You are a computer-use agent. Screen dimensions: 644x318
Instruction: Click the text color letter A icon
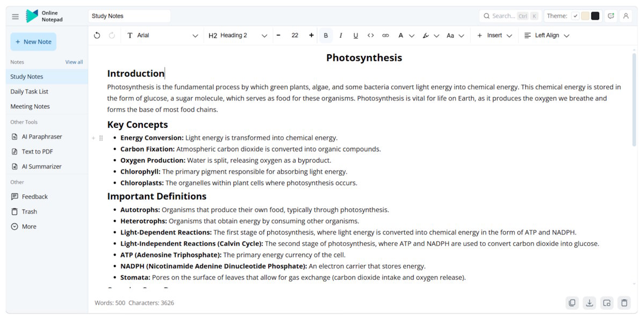(x=400, y=35)
